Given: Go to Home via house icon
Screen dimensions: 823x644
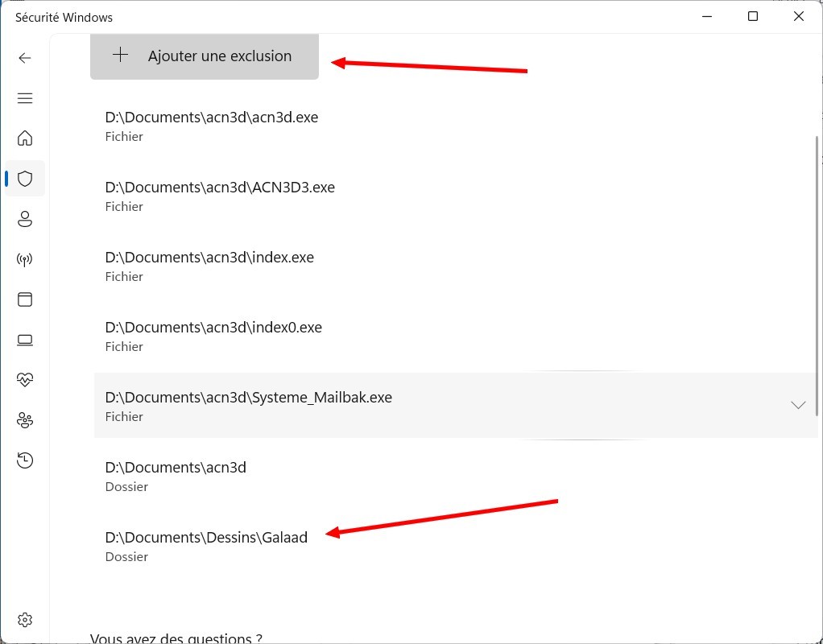Looking at the screenshot, I should point(25,138).
